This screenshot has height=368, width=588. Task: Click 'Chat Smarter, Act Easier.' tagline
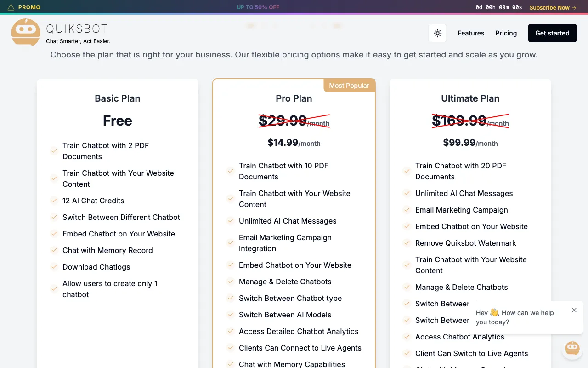click(78, 41)
